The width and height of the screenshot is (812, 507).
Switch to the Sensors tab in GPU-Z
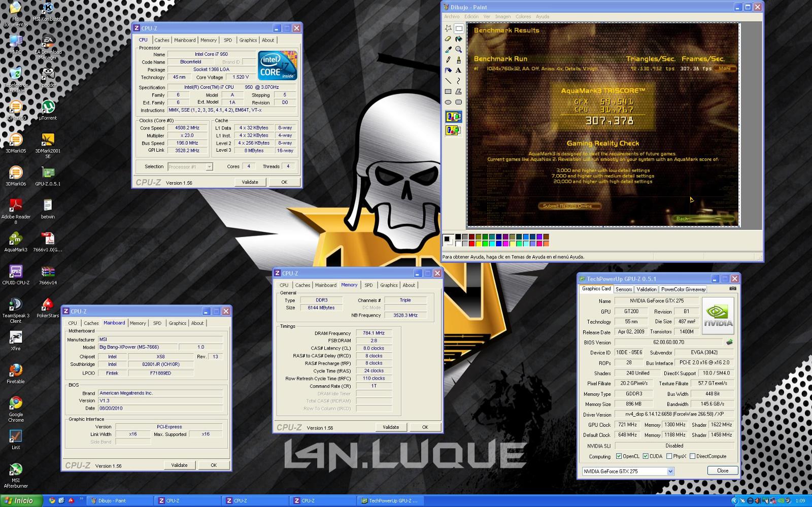(x=624, y=289)
